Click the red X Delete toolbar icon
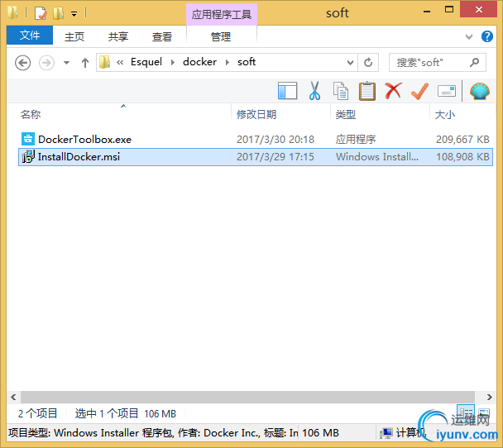This screenshot has width=503, height=448. click(x=393, y=91)
